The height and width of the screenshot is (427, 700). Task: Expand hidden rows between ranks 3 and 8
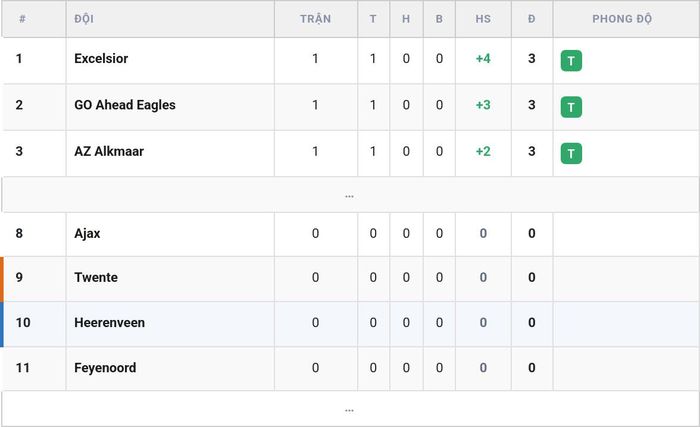click(350, 195)
